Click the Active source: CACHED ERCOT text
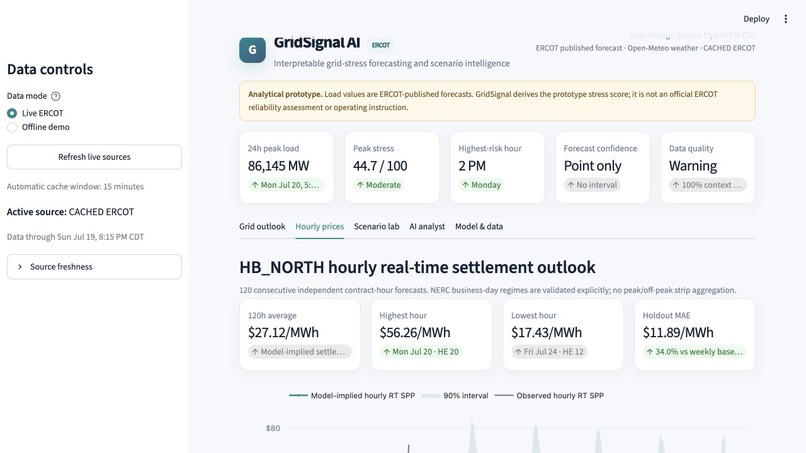806x453 pixels. [x=70, y=212]
